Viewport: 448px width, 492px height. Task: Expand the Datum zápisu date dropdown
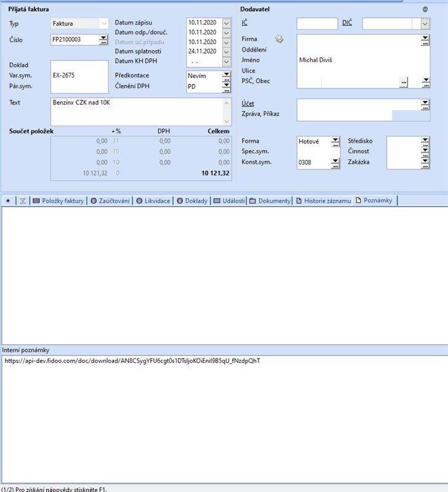click(x=226, y=23)
